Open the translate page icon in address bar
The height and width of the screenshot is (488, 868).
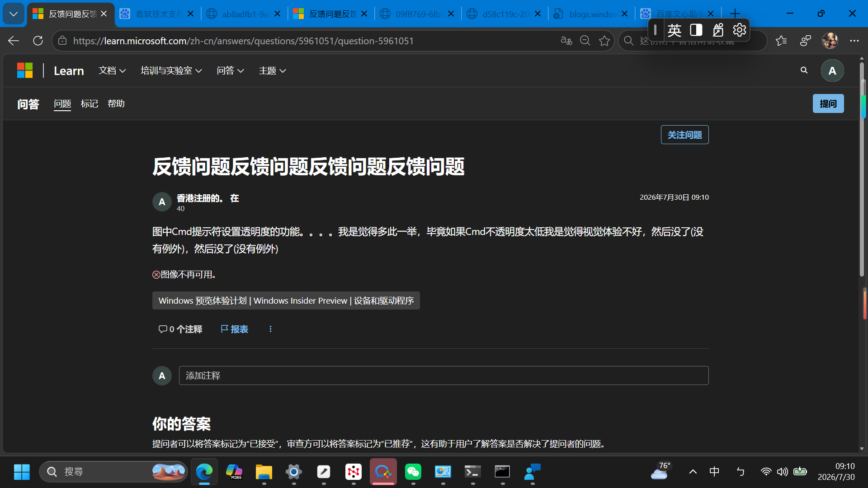point(566,41)
